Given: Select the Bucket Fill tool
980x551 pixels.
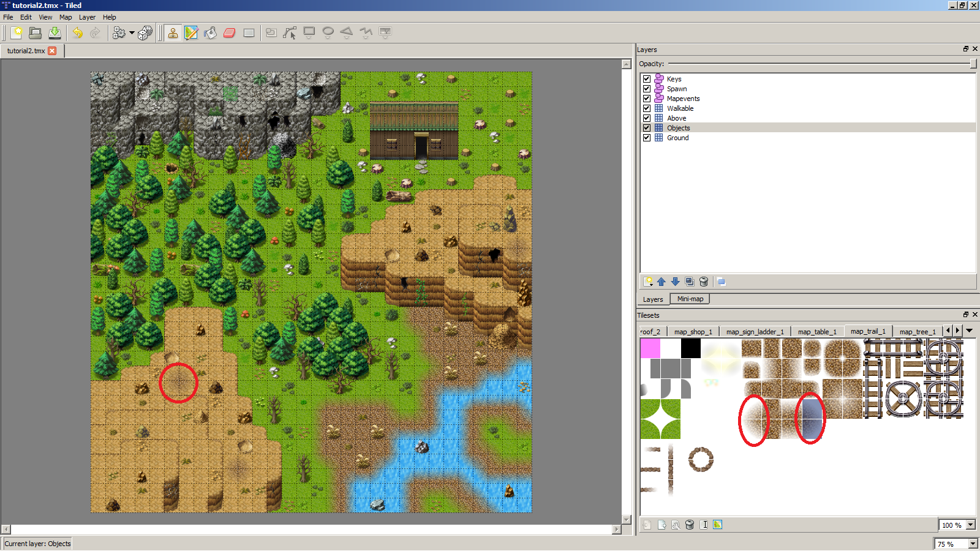Looking at the screenshot, I should (211, 32).
